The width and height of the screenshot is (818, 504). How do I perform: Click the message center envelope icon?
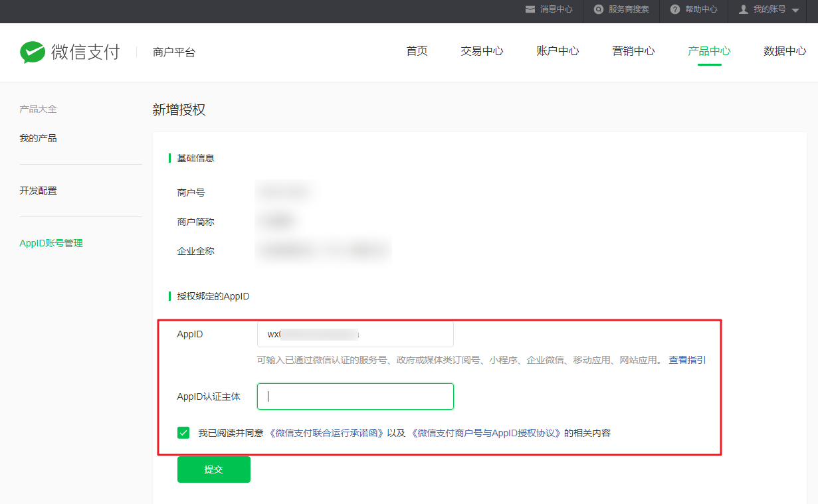tap(530, 9)
